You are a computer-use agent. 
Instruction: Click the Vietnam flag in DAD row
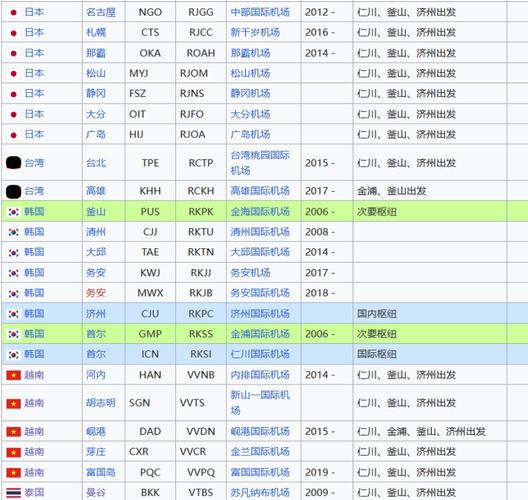click(x=13, y=431)
